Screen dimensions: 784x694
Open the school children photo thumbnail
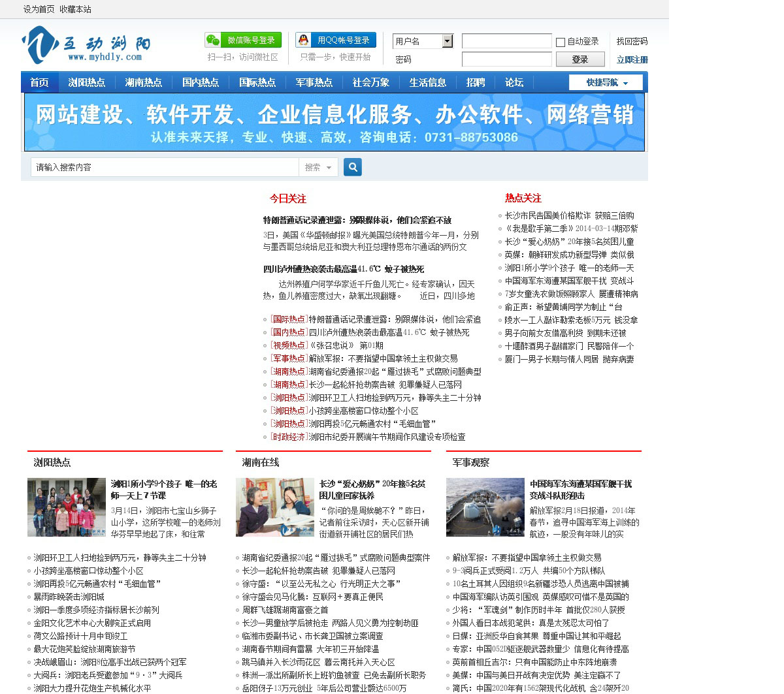click(67, 507)
